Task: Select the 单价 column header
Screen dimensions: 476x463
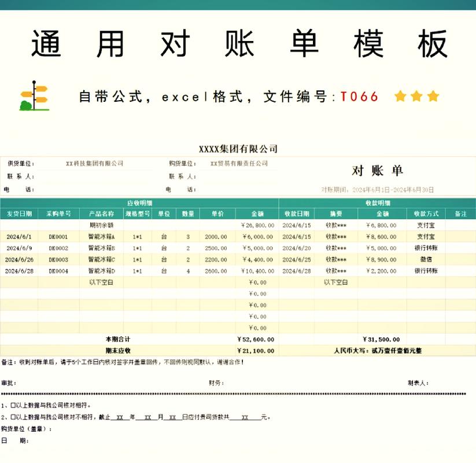Action: coord(217,214)
